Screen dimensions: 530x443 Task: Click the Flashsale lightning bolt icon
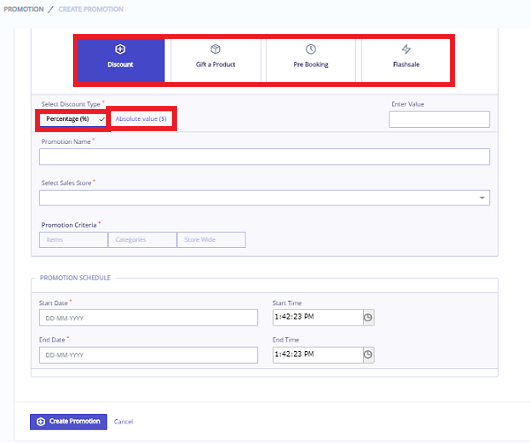point(406,49)
